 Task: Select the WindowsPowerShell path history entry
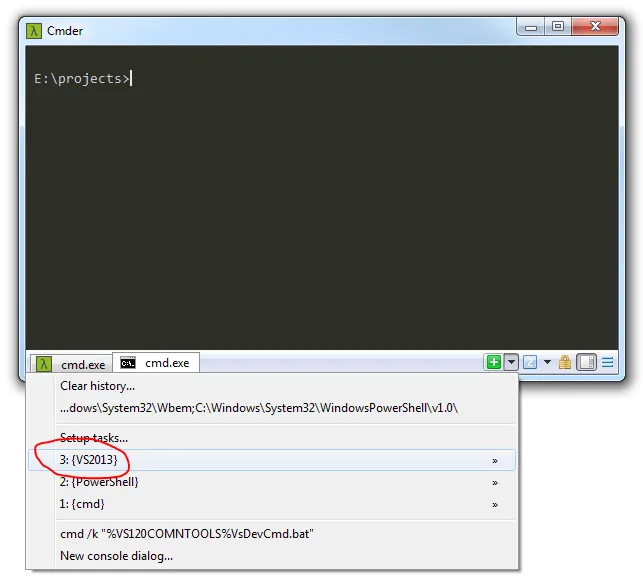(258, 408)
